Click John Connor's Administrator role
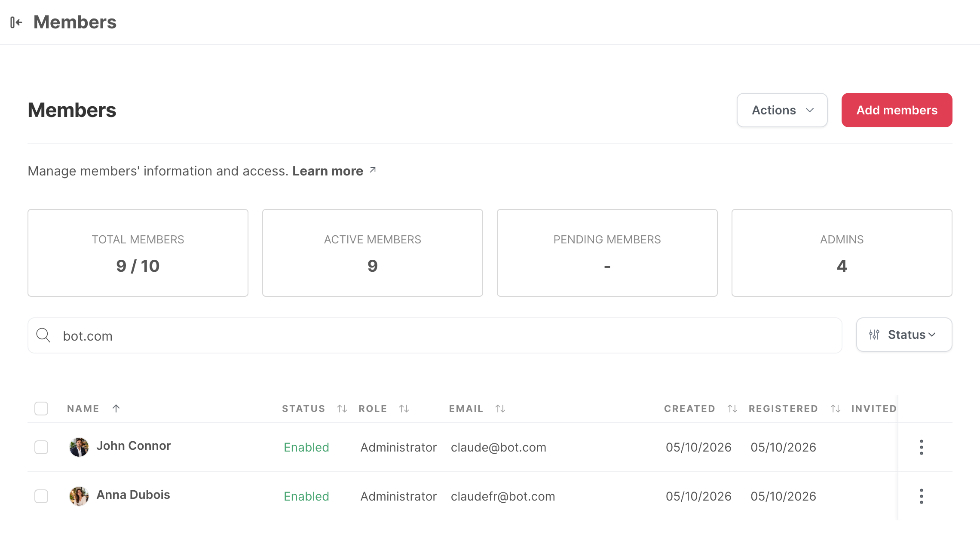Screen dimensions: 980x541 [x=398, y=447]
